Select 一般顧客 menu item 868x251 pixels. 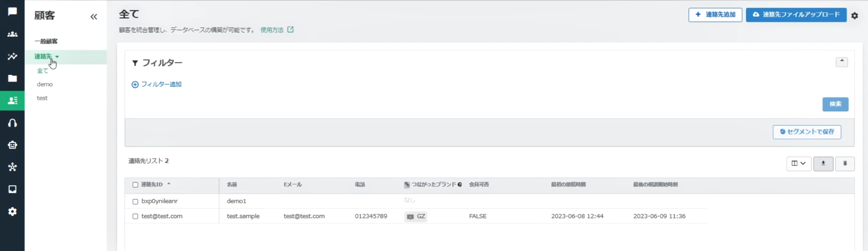coord(46,41)
